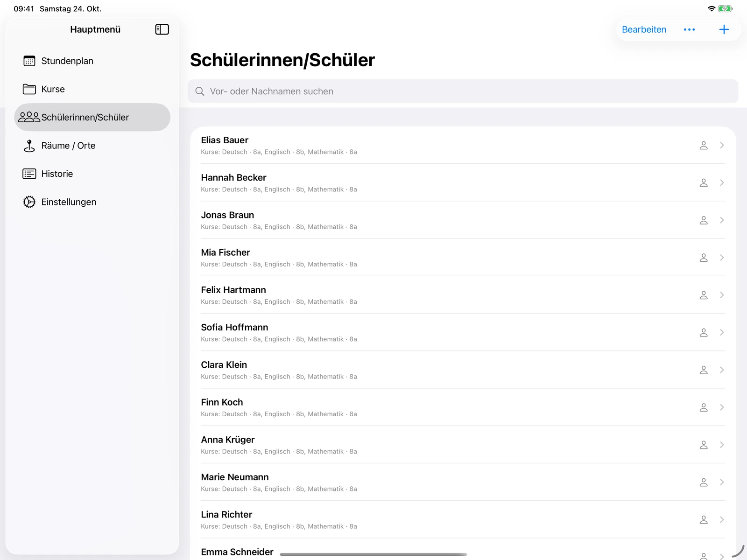Viewport: 747px width, 560px height.
Task: Open Kurse from the main menu
Action: tap(92, 89)
